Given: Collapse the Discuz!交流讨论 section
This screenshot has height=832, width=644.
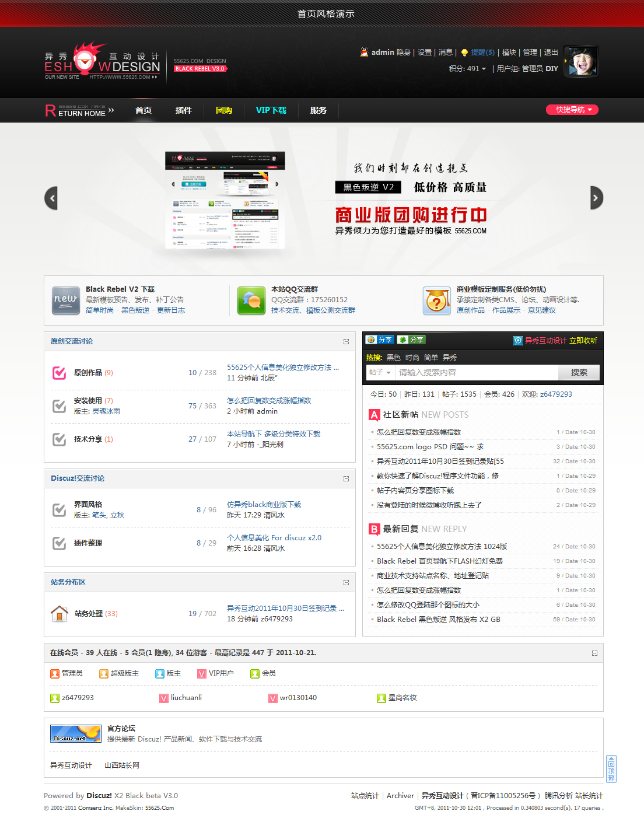Looking at the screenshot, I should click(346, 478).
